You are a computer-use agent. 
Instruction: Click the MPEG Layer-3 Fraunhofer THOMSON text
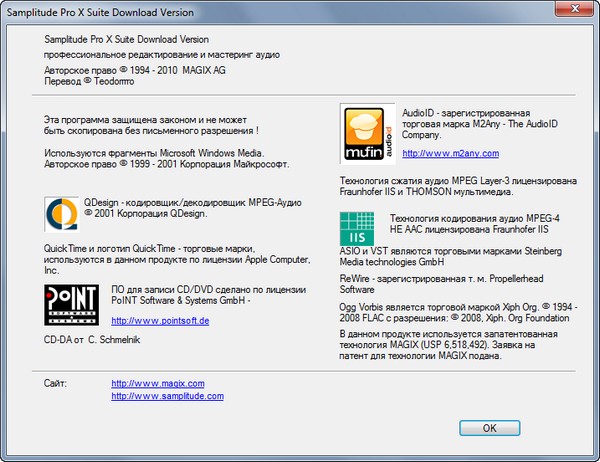point(458,186)
